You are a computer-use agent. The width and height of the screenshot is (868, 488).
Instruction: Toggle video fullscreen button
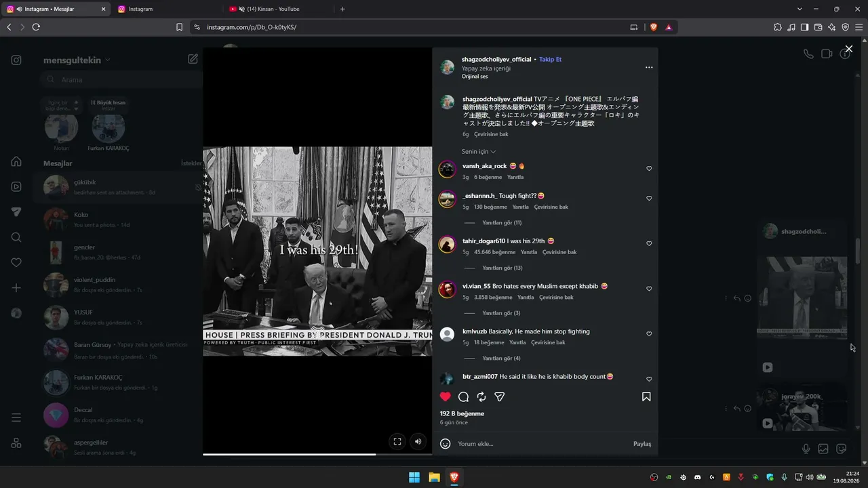(x=397, y=441)
